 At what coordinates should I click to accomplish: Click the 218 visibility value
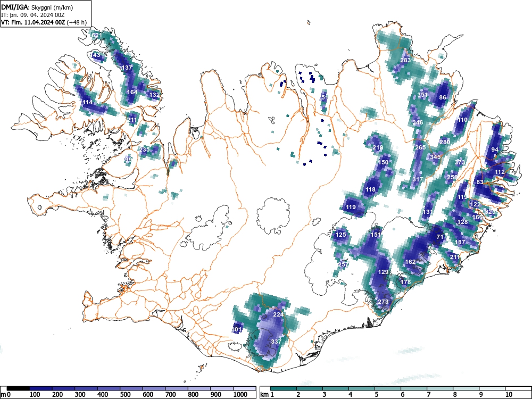tap(378, 147)
